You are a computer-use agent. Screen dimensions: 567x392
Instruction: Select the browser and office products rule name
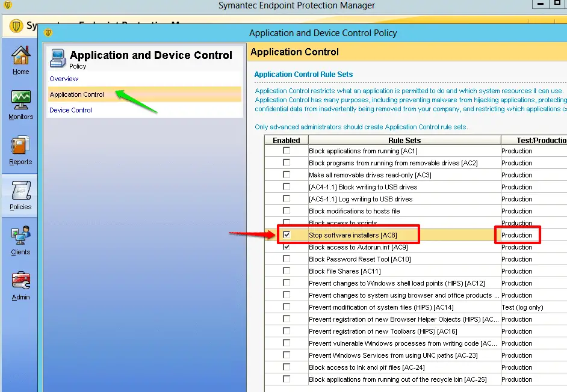coord(404,295)
